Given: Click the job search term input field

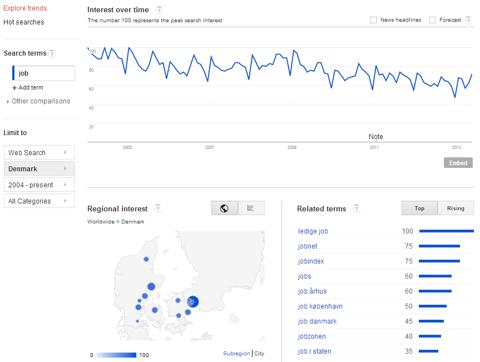Looking at the screenshot, I should (43, 73).
